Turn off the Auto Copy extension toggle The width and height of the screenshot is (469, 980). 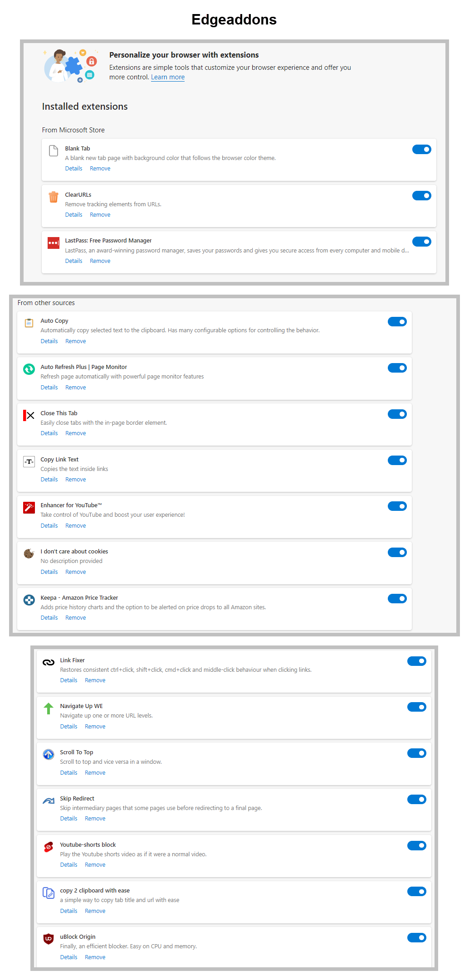pyautogui.click(x=397, y=322)
